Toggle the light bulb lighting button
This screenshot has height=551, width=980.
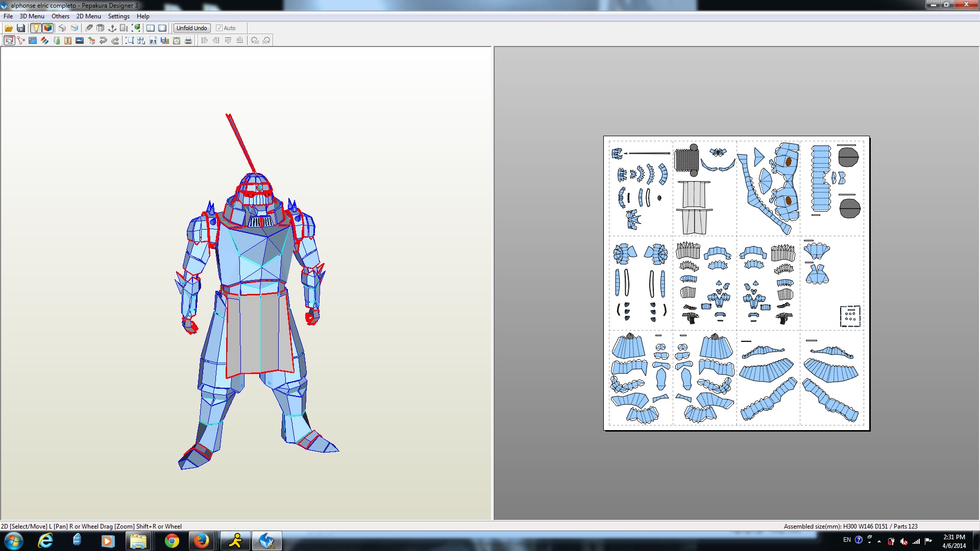point(36,28)
